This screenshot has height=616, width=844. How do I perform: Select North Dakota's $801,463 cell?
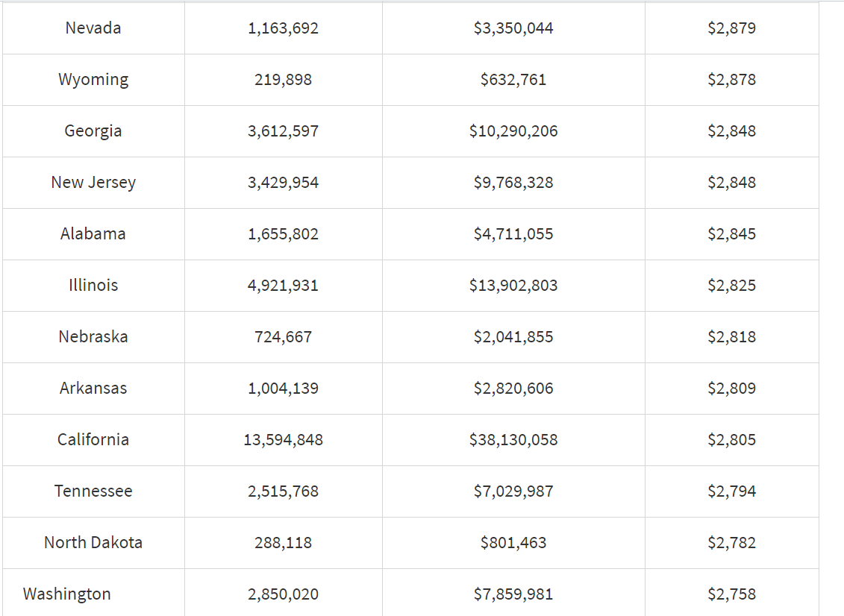tap(513, 543)
